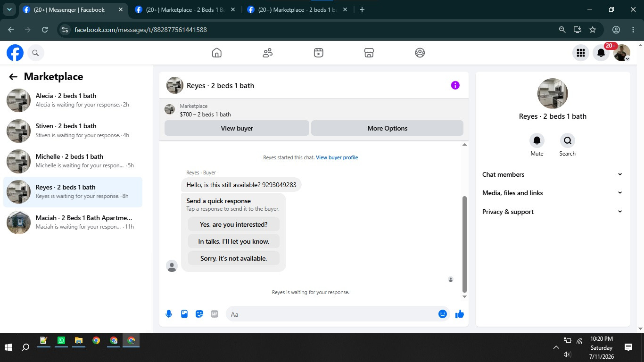Attach a photo with the image icon
This screenshot has width=644, height=362.
point(184,314)
